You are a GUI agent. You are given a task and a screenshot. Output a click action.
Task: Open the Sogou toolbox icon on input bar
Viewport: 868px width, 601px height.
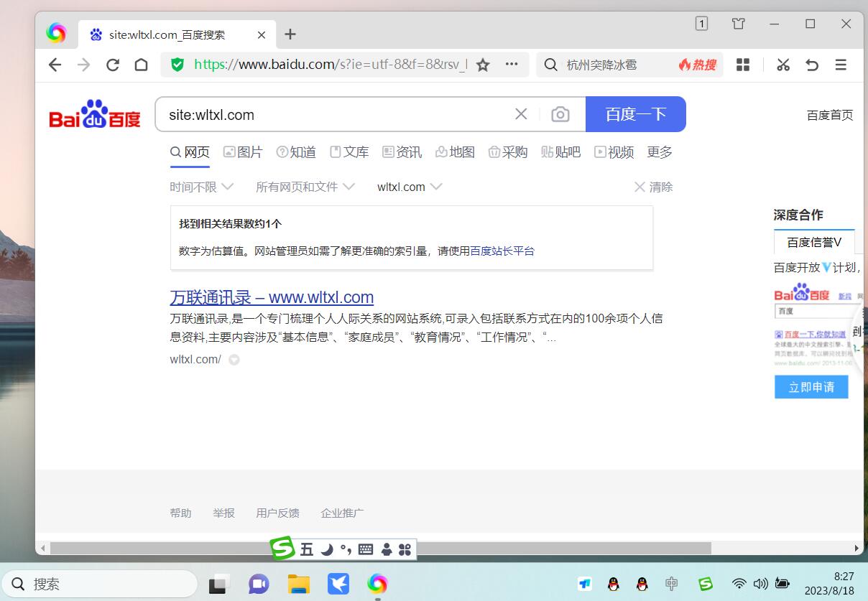click(x=404, y=549)
